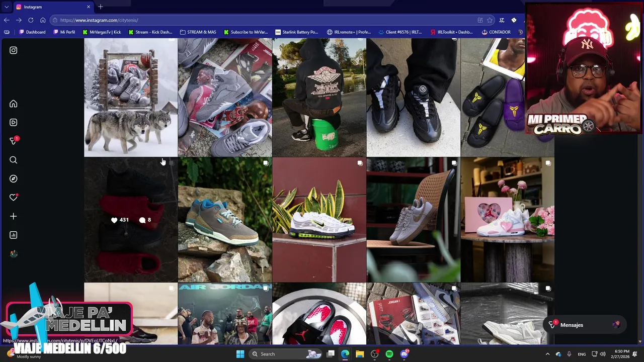Open Reels from the sidebar

[x=14, y=122]
